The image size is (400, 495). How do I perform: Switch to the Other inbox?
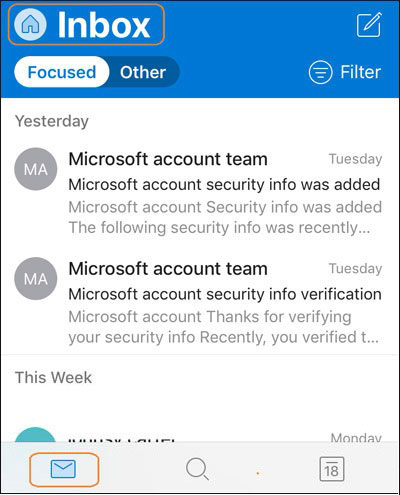pos(143,72)
